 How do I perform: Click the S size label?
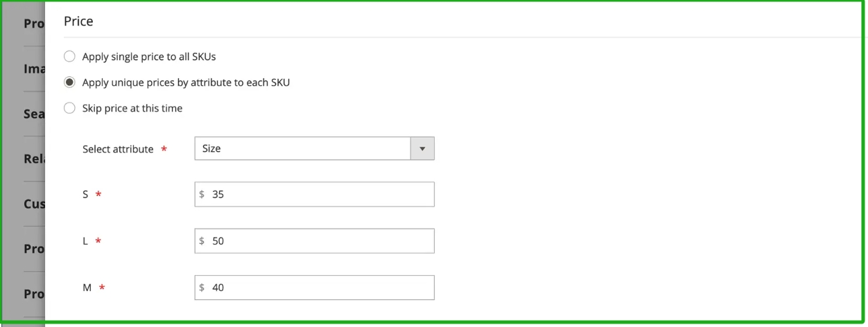(x=86, y=195)
